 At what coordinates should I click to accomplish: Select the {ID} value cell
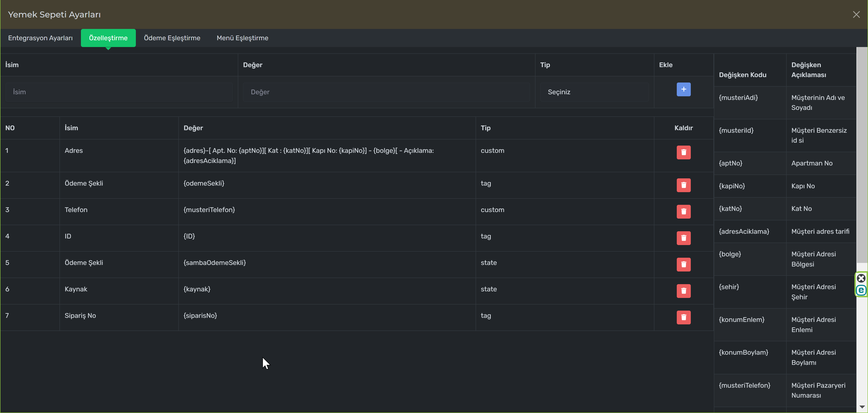point(327,238)
